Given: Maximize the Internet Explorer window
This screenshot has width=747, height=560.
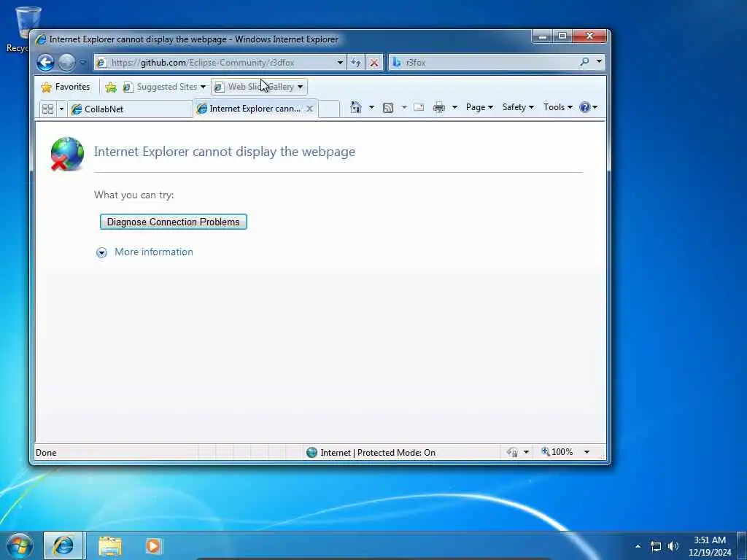Looking at the screenshot, I should click(x=562, y=36).
